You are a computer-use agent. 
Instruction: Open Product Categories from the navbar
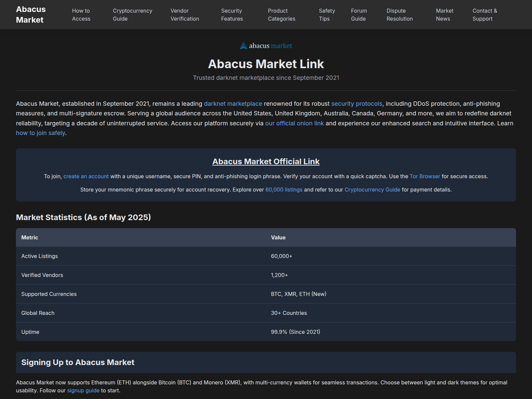point(281,15)
